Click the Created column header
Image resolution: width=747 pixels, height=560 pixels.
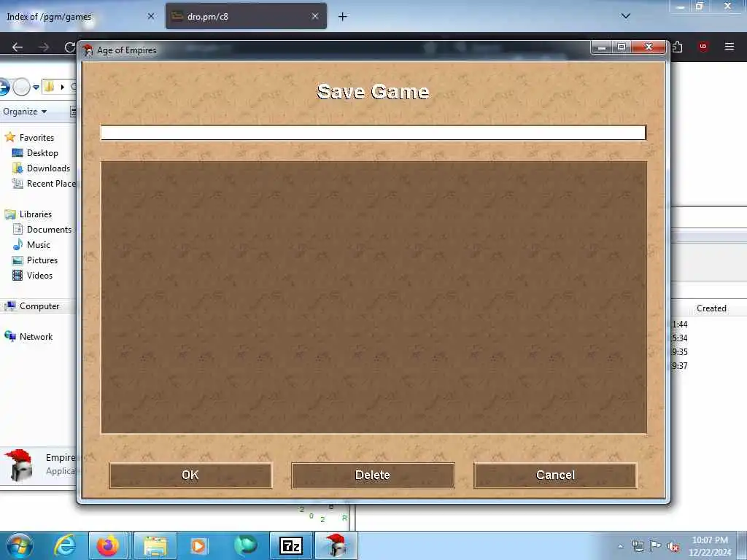tap(711, 308)
